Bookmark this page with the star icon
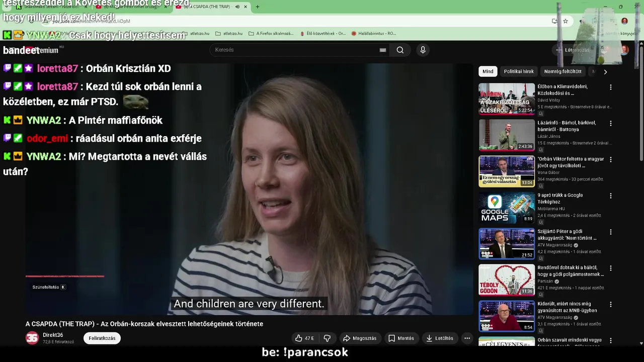 point(566,21)
